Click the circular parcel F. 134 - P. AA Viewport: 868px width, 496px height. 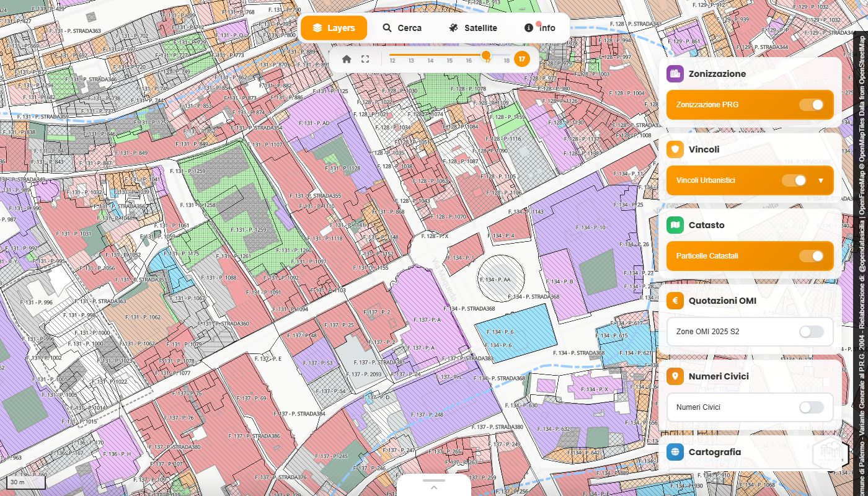coord(501,278)
